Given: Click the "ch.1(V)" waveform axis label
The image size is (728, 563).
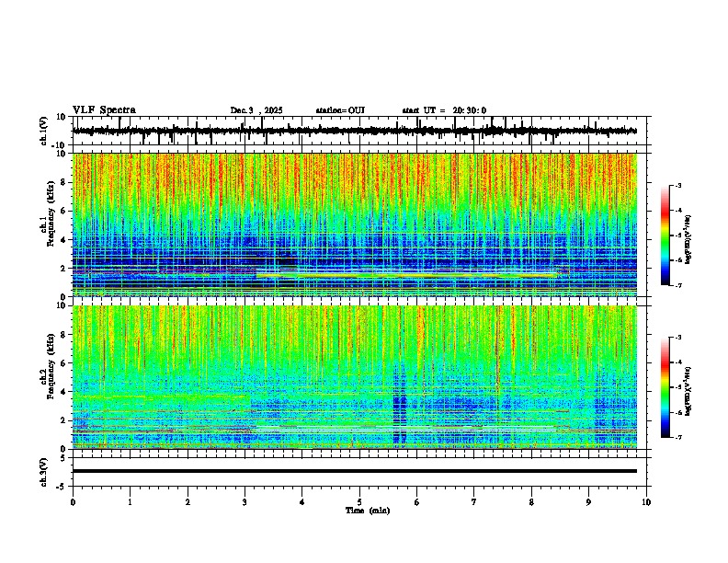Looking at the screenshot, I should [44, 131].
